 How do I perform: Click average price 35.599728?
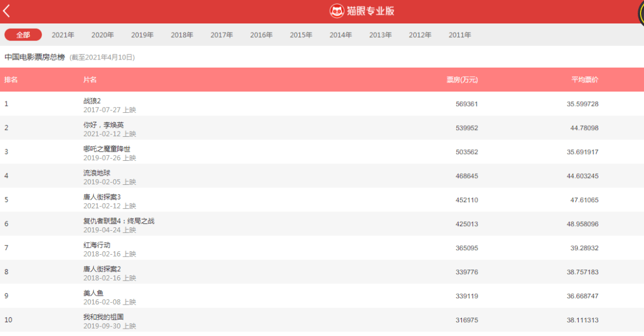click(582, 104)
